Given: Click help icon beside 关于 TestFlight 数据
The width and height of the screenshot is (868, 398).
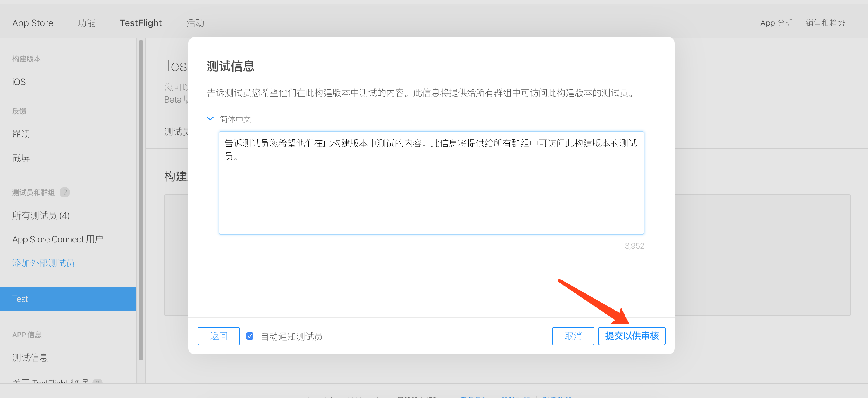Looking at the screenshot, I should coord(97,382).
